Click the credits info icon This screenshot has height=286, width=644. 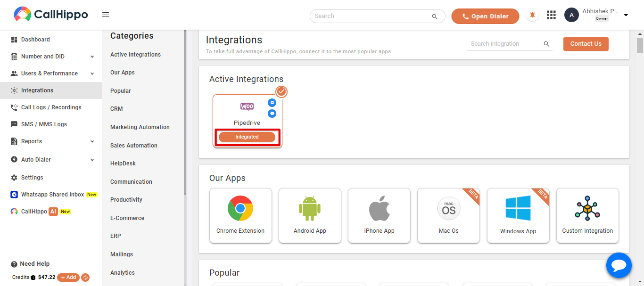pos(33,278)
